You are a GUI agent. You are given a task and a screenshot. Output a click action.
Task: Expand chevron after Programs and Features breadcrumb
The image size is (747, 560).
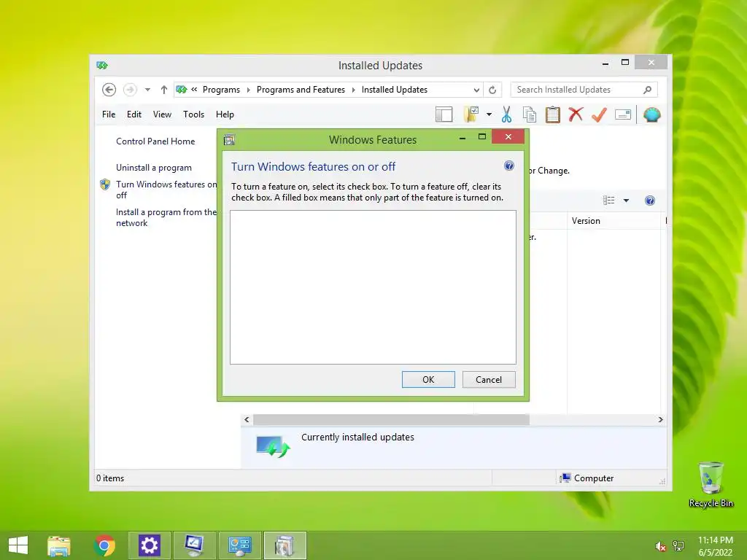click(354, 90)
